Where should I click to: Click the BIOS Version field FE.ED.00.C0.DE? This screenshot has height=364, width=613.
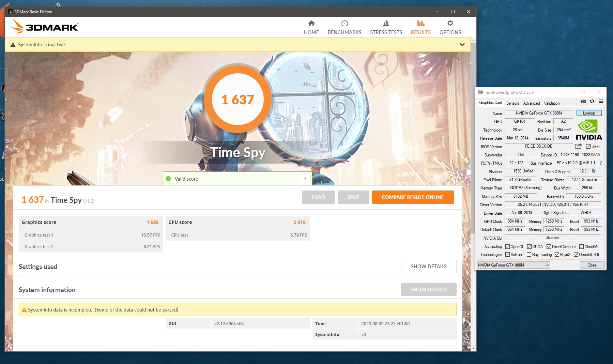pyautogui.click(x=538, y=146)
